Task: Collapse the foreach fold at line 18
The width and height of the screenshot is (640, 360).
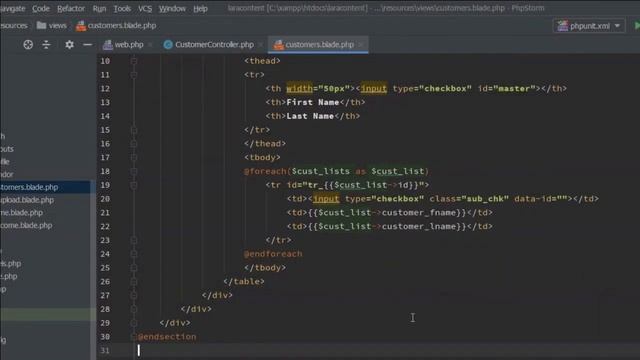Action: click(133, 171)
